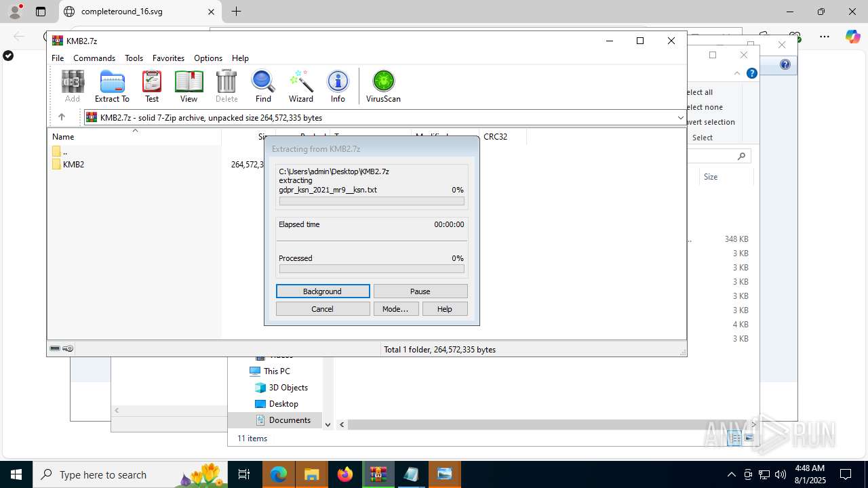Open the View file tool
This screenshot has height=488, width=868.
click(x=189, y=86)
